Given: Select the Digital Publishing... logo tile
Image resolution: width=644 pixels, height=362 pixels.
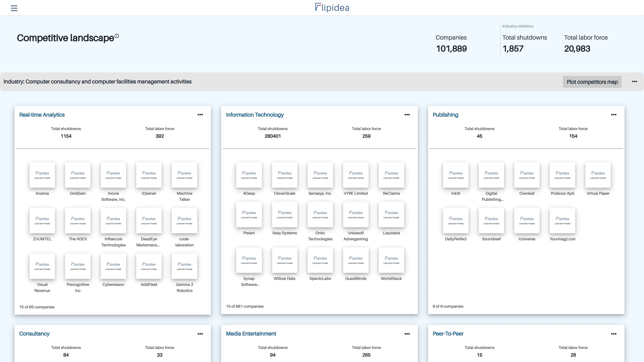Looking at the screenshot, I should click(x=491, y=175).
